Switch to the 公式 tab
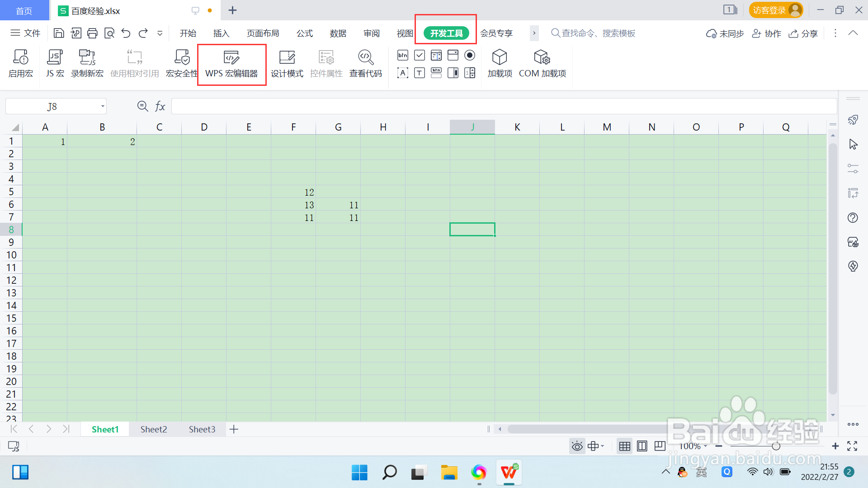868x488 pixels. 305,33
